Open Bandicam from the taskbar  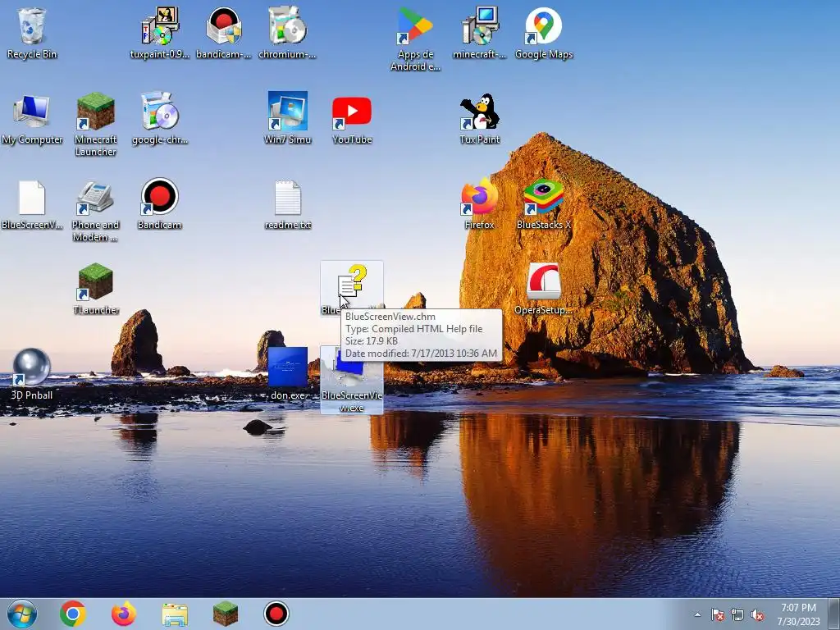276,614
